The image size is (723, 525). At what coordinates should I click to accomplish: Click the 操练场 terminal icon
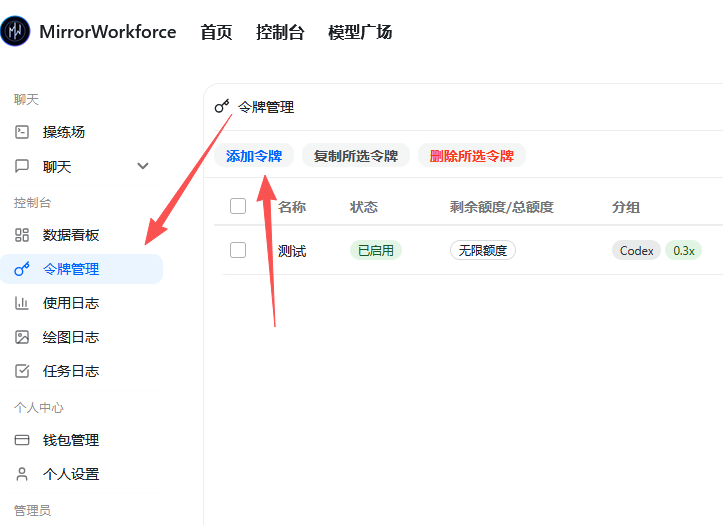coord(22,132)
